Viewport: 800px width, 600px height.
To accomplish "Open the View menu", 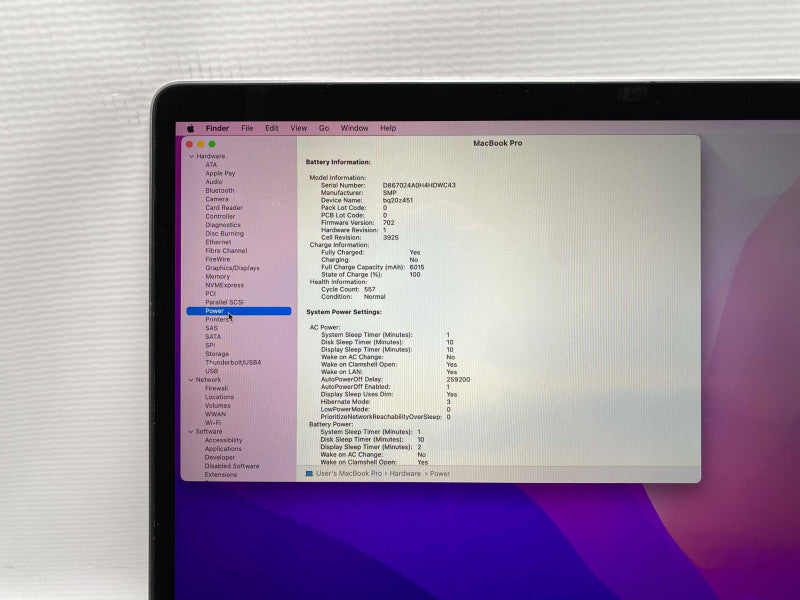I will [298, 128].
